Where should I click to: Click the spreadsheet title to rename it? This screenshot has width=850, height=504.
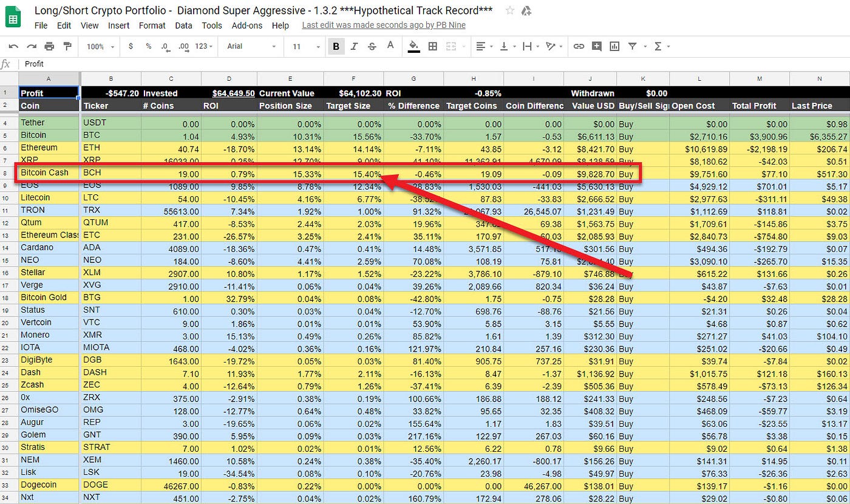[x=263, y=10]
